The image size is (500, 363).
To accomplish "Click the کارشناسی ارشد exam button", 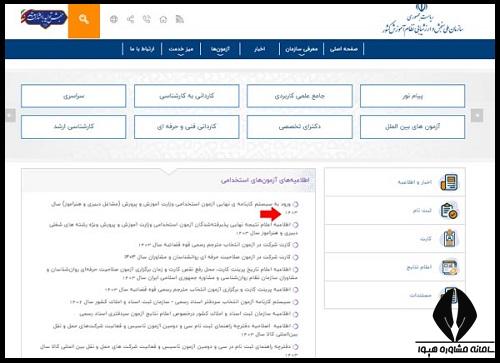I will click(x=73, y=127).
